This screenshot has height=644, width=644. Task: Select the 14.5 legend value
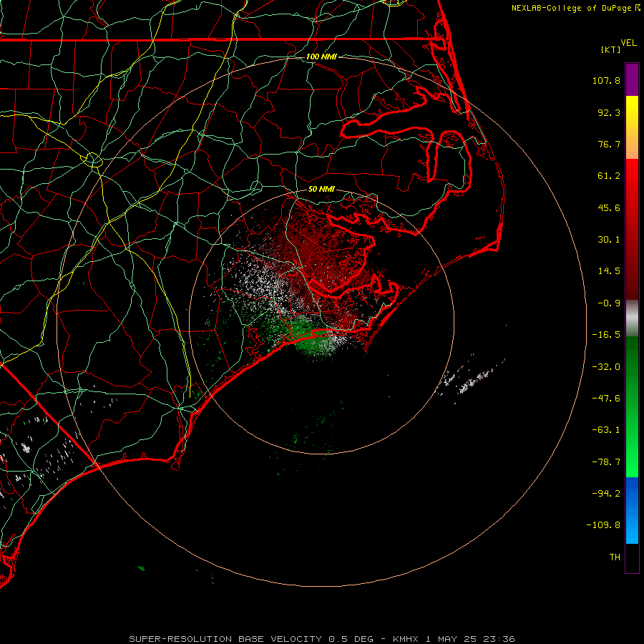click(x=609, y=271)
